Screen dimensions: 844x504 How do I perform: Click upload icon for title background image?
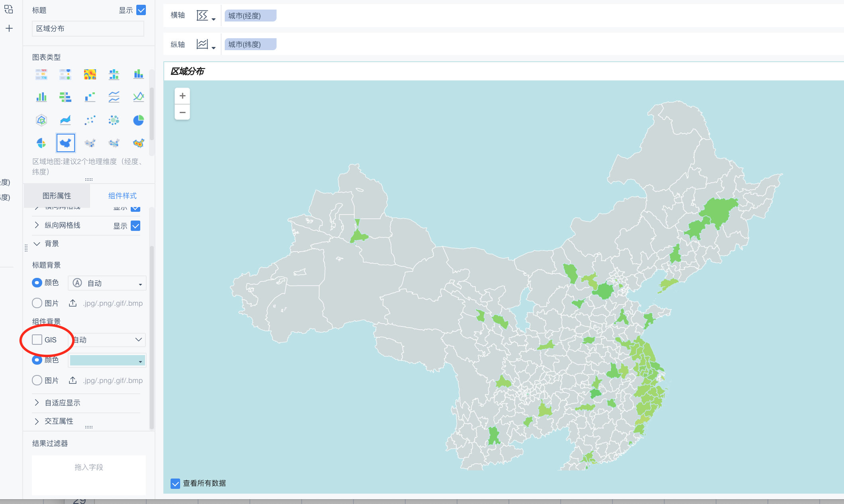pyautogui.click(x=73, y=303)
